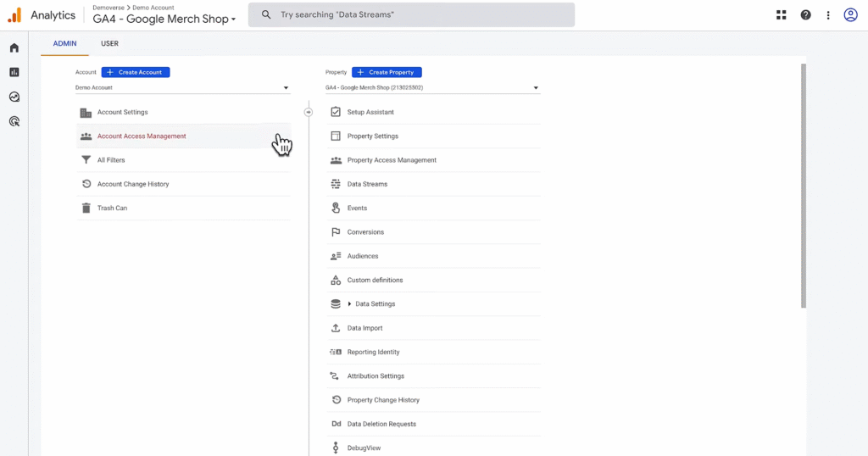Screen dimensions: 868x456
Task: Open Property Change History
Action: 433,399
